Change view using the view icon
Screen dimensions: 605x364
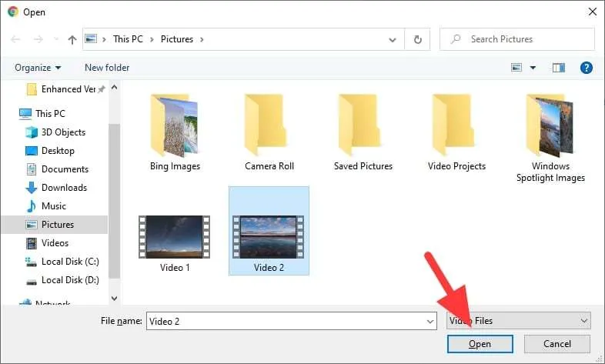coord(516,68)
